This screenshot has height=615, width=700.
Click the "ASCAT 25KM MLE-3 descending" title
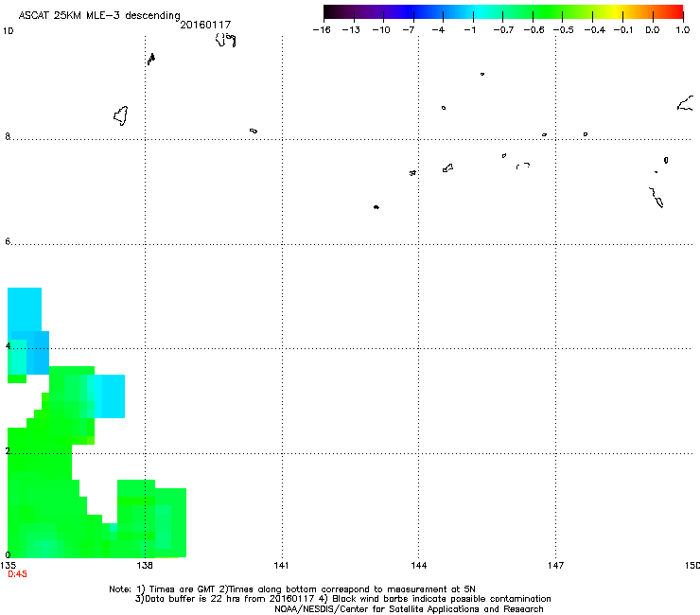tap(99, 16)
